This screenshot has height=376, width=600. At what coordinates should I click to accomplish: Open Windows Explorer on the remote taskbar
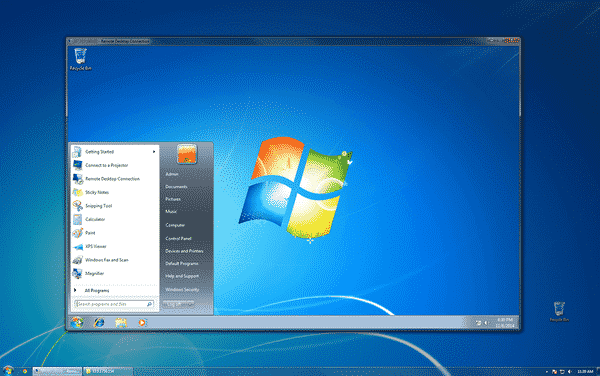pos(121,322)
